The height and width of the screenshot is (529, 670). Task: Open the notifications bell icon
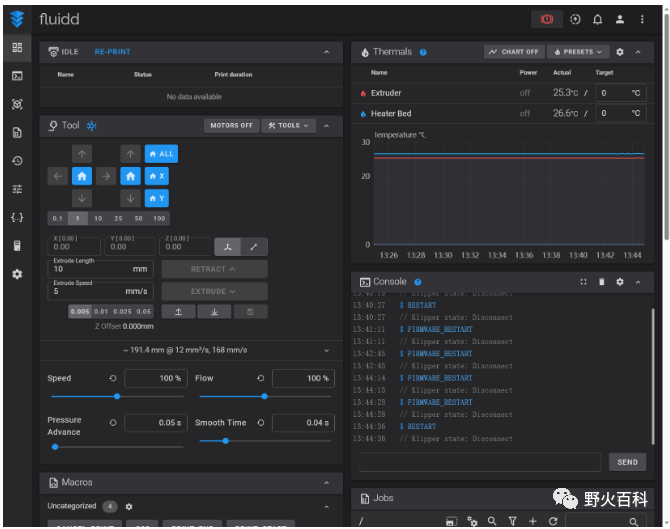coord(597,19)
